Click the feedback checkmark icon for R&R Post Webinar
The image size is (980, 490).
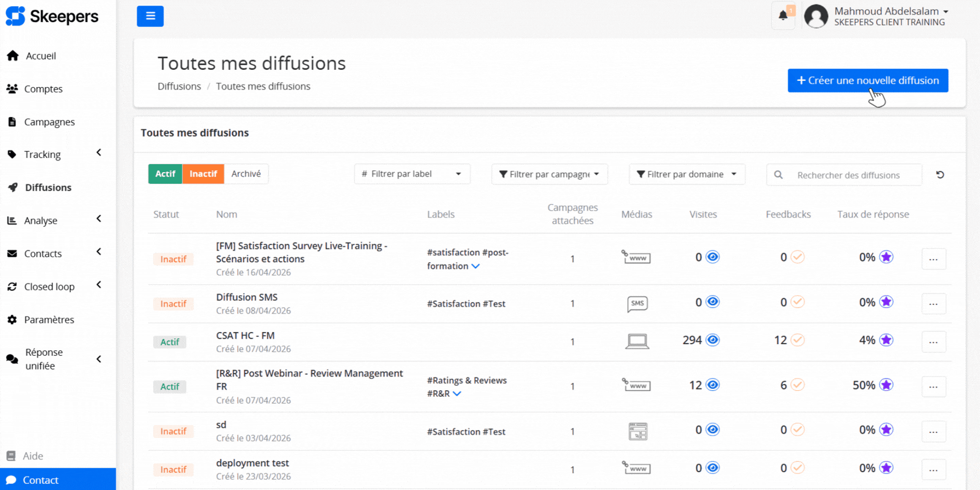coord(797,385)
